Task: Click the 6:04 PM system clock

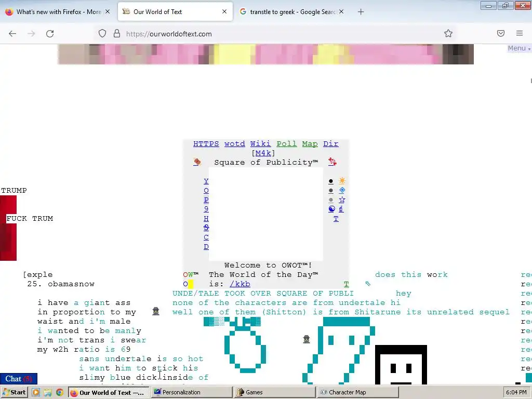Action: tap(516, 393)
